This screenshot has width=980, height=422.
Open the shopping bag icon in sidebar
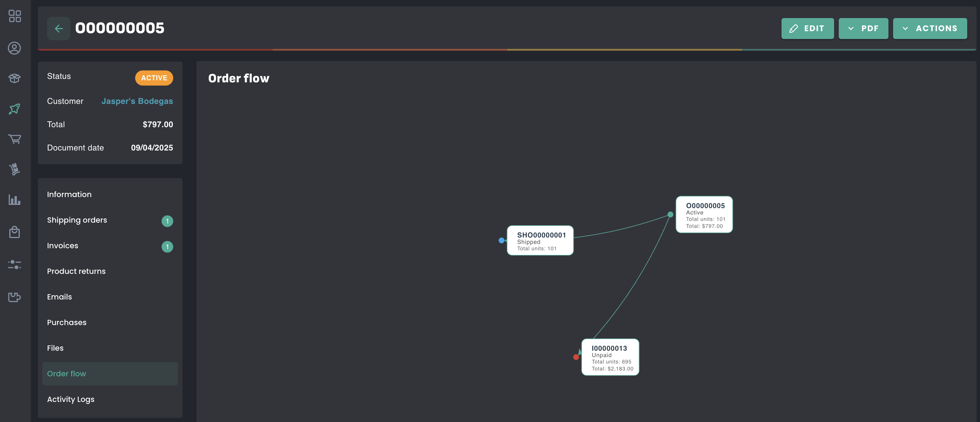coord(15,232)
